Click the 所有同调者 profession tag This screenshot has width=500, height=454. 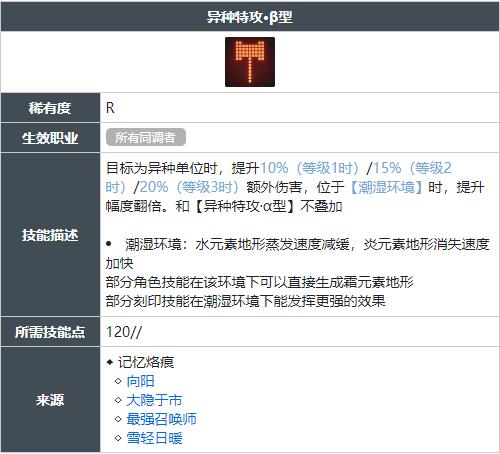point(146,137)
